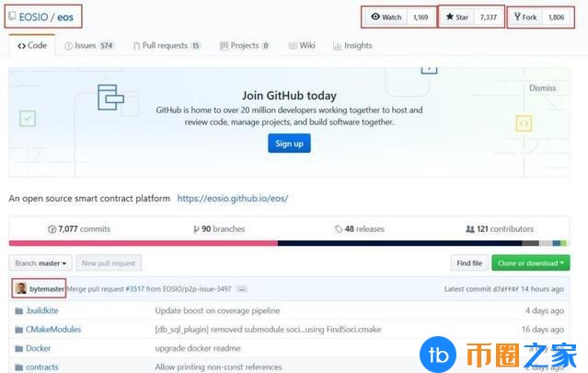Click the branches icon next to 90

coord(196,229)
